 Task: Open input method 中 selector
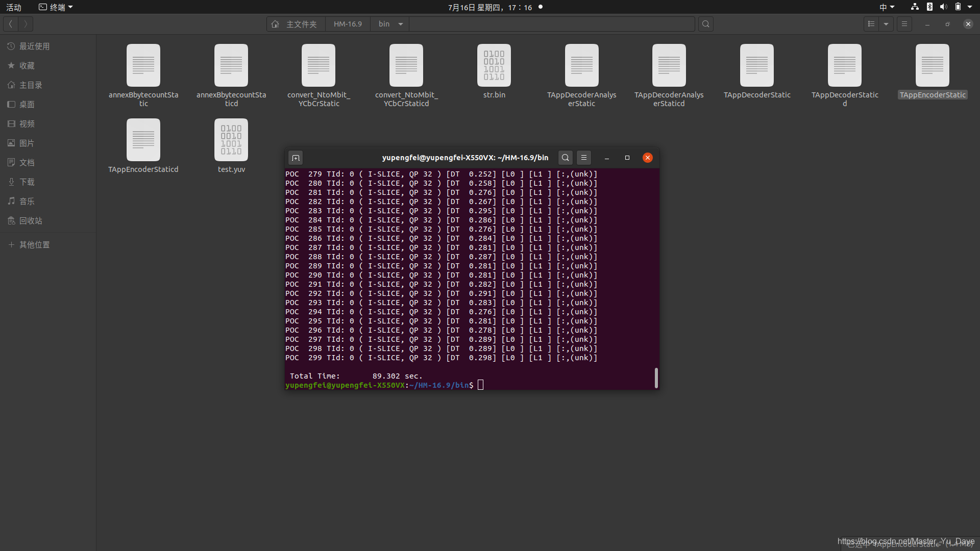(x=887, y=7)
